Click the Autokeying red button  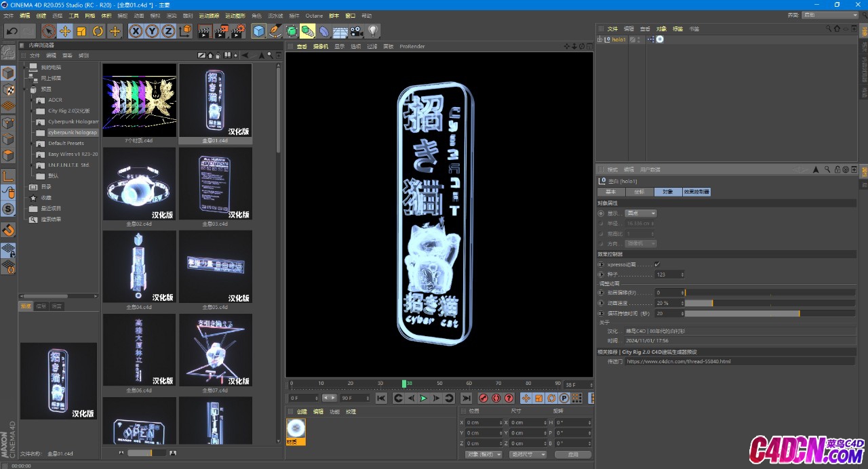(x=496, y=399)
